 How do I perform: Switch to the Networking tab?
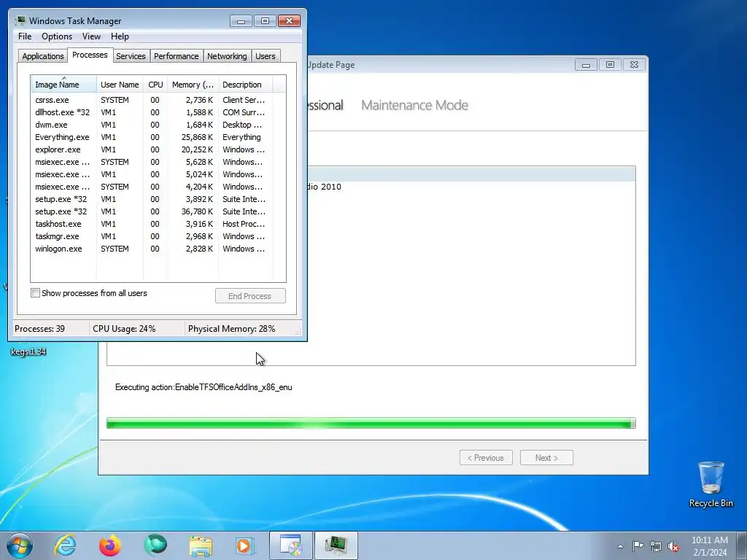227,56
